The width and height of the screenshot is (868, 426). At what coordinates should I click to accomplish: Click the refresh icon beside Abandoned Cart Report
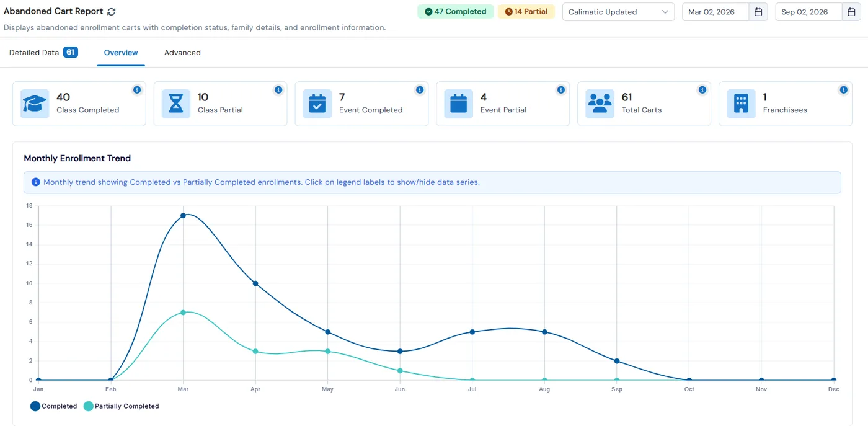coord(111,12)
